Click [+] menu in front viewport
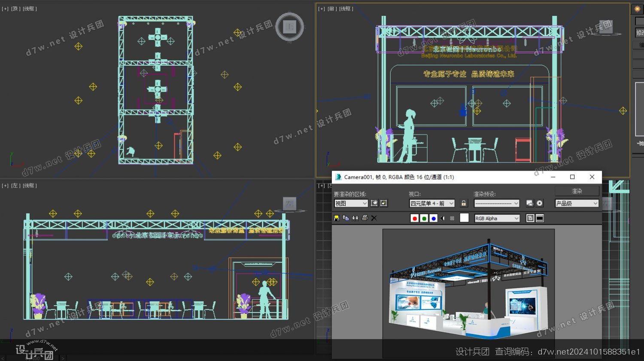Viewport: 644px width, 361px height. click(322, 9)
